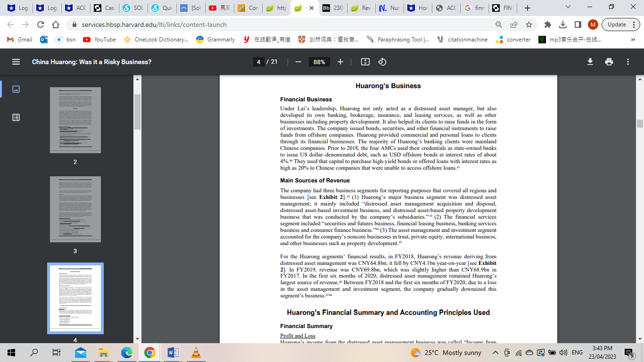Switch to the finn Google tab

[474, 8]
